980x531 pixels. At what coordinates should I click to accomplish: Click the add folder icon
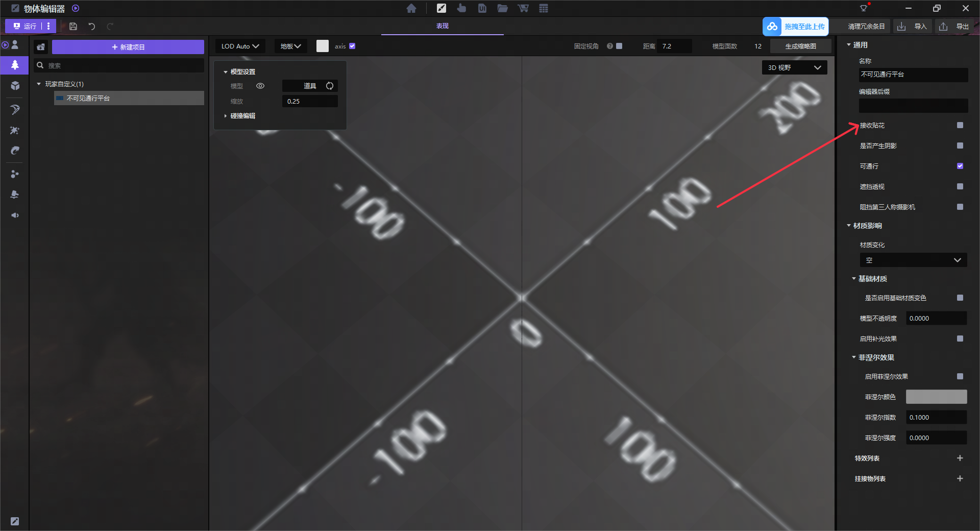click(41, 47)
